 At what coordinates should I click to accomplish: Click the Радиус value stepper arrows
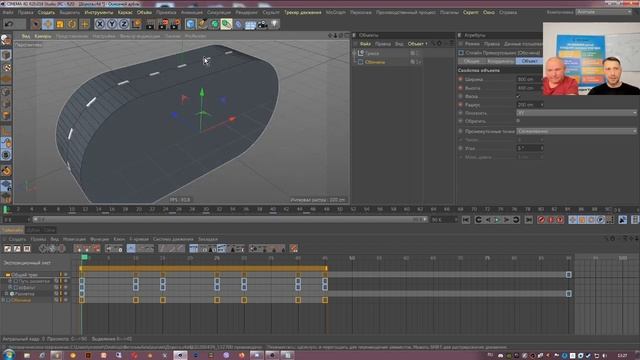point(542,104)
